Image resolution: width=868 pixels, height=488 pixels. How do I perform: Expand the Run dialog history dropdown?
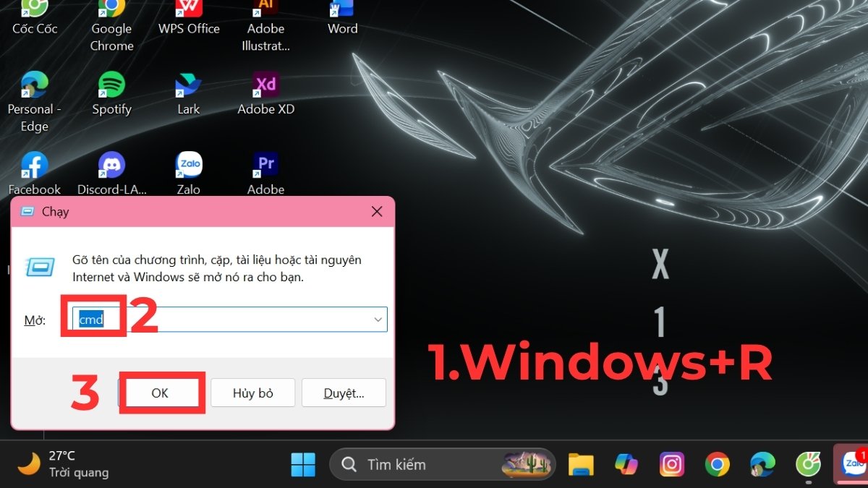click(x=377, y=319)
